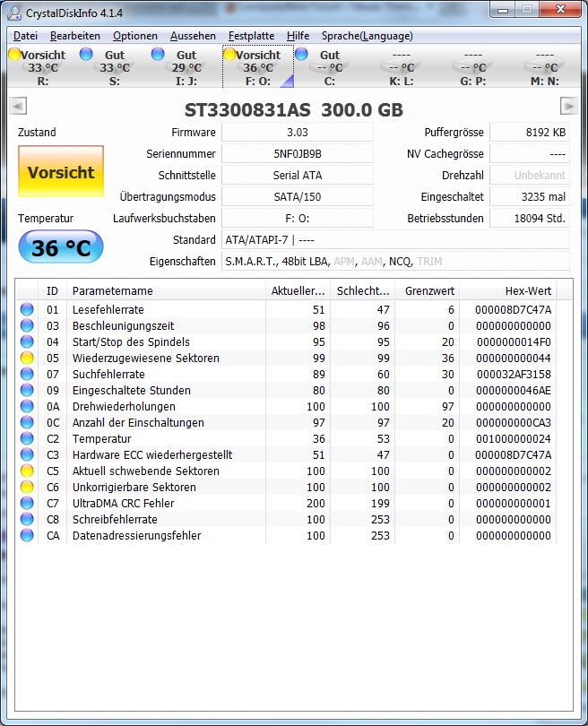Select the R: drive with Vorsicht status
This screenshot has width=588, height=726.
(x=43, y=67)
